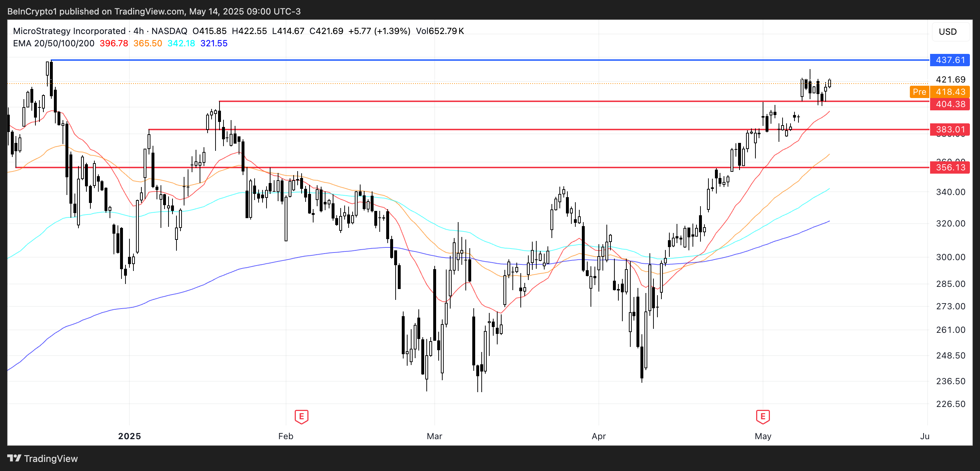The width and height of the screenshot is (980, 471).
Task: Click the May time axis label
Action: (763, 436)
